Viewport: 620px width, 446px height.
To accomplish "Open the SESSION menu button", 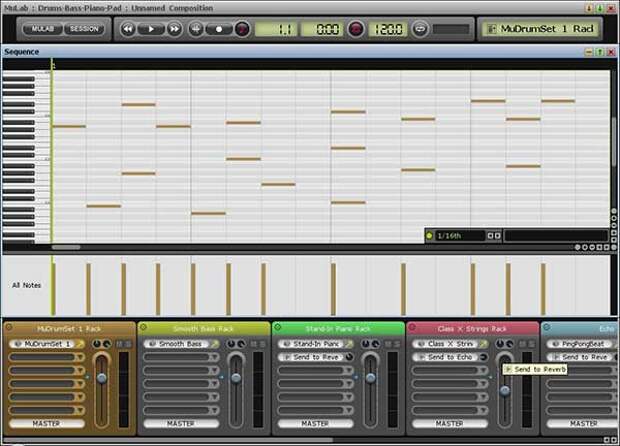I will point(84,29).
